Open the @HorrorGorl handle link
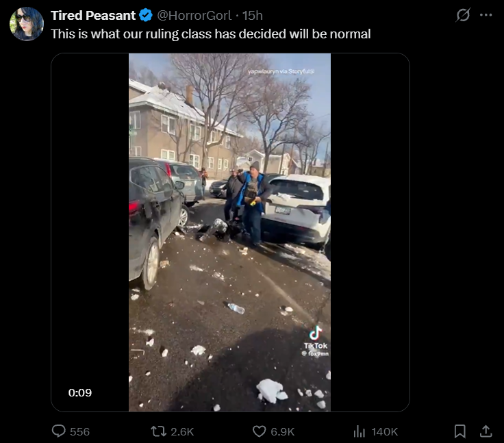Viewport: 504px width, 443px height. [194, 16]
